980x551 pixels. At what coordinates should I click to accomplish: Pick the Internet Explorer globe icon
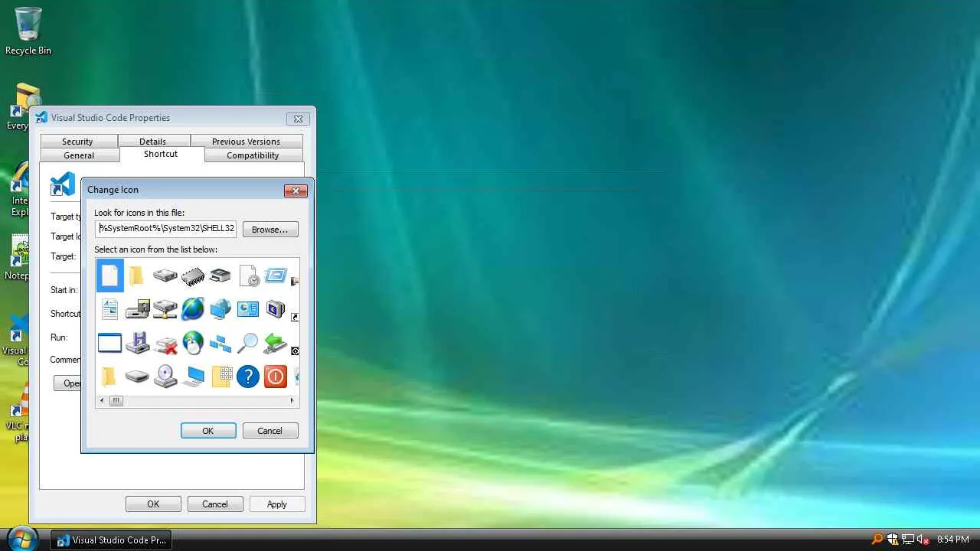[193, 309]
